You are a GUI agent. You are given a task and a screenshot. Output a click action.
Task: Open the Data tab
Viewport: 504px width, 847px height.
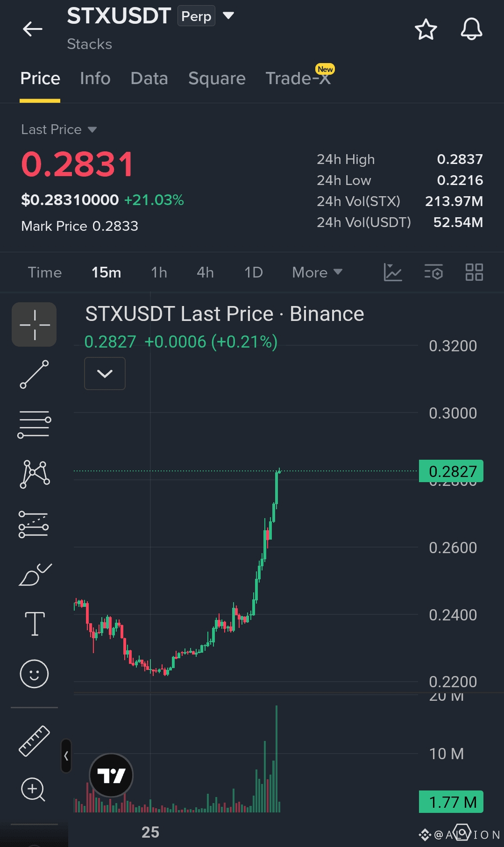click(149, 78)
